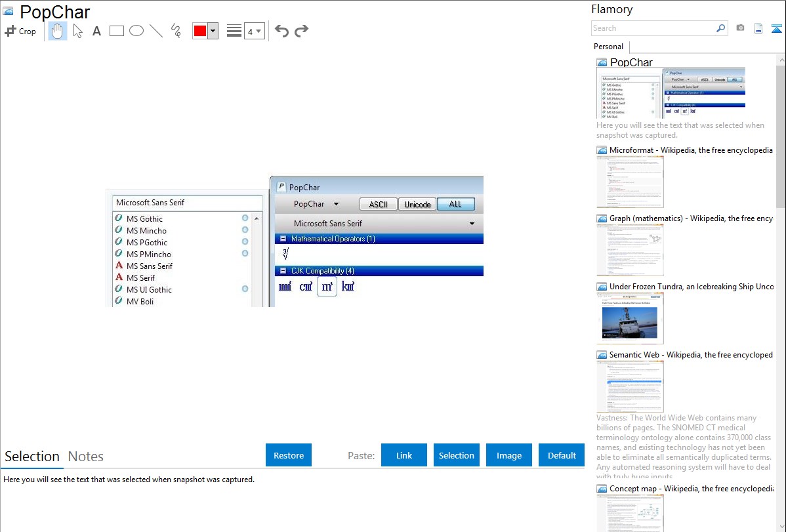Choose the arrow pointer tool
786x532 pixels.
point(77,31)
